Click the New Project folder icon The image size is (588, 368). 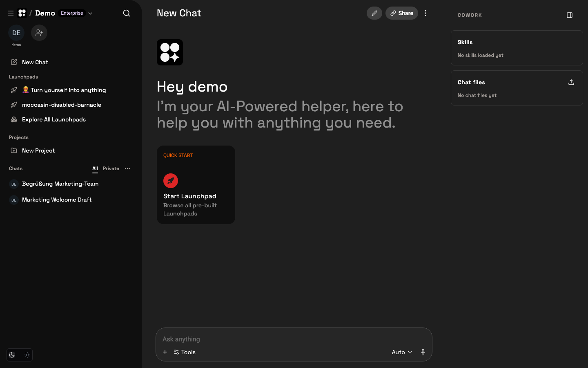[x=14, y=150]
